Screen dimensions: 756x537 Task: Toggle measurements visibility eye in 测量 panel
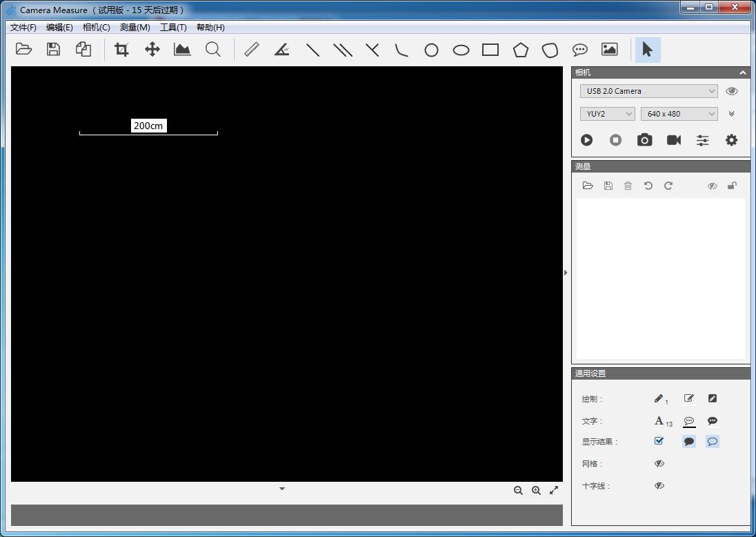(x=712, y=186)
